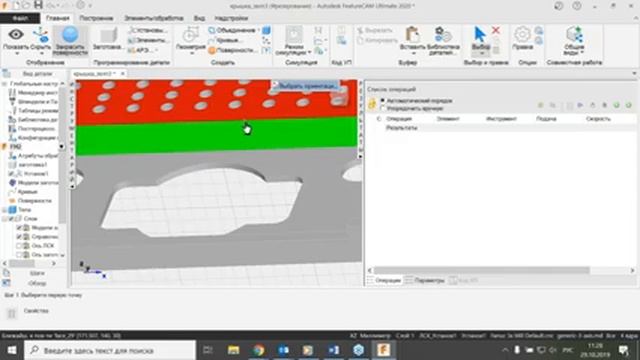
Task: Toggle the Модели layer checkbox
Action: tap(19, 228)
